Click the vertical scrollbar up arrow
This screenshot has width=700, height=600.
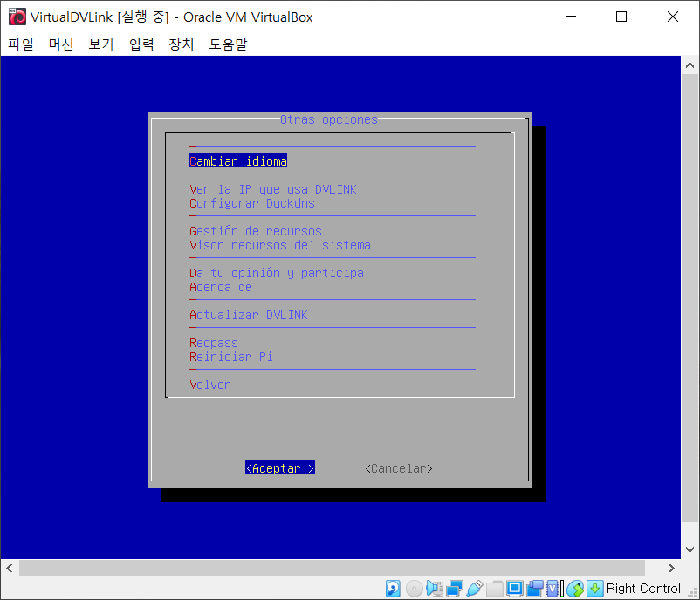click(690, 65)
